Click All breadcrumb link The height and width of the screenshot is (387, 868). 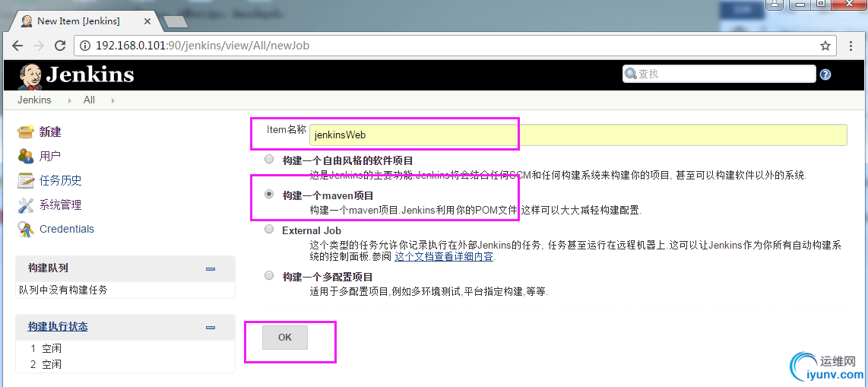(x=89, y=100)
